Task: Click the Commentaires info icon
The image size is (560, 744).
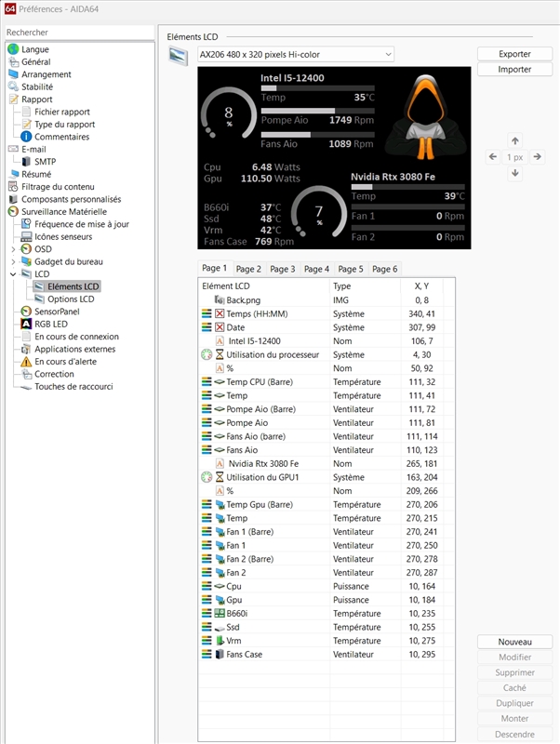Action: (26, 137)
